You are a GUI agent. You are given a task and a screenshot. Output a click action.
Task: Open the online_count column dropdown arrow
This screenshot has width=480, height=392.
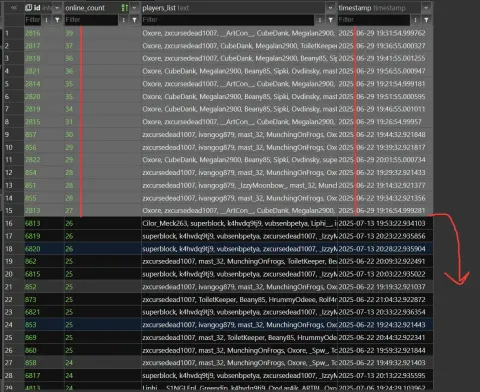click(x=134, y=8)
